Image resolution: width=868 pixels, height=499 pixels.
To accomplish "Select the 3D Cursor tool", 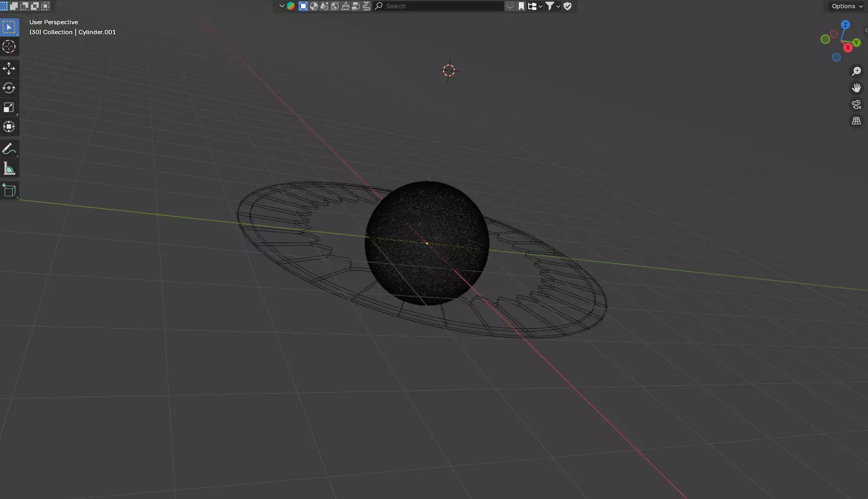I will pos(9,46).
